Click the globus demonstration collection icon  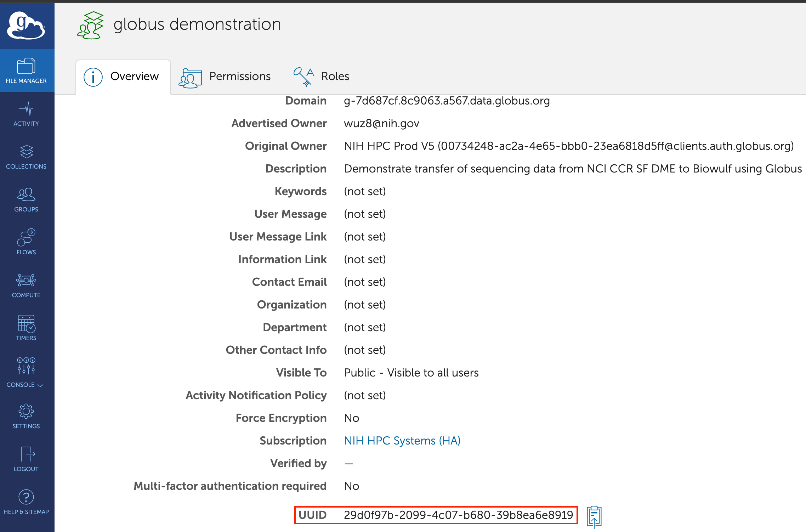coord(91,25)
